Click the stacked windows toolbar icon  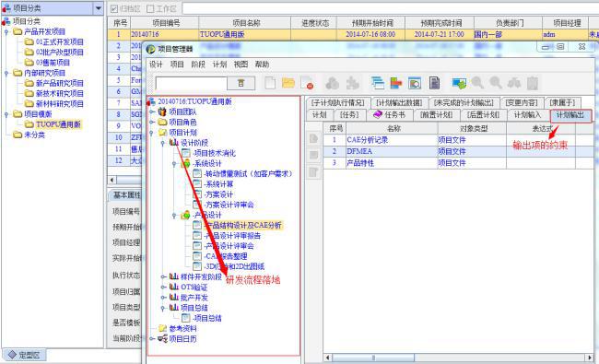click(x=378, y=83)
